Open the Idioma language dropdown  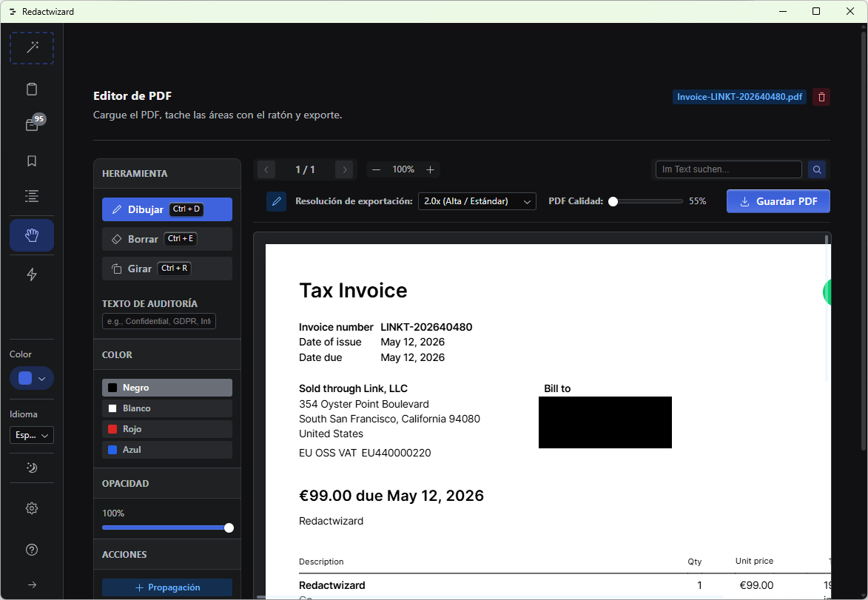coord(32,435)
